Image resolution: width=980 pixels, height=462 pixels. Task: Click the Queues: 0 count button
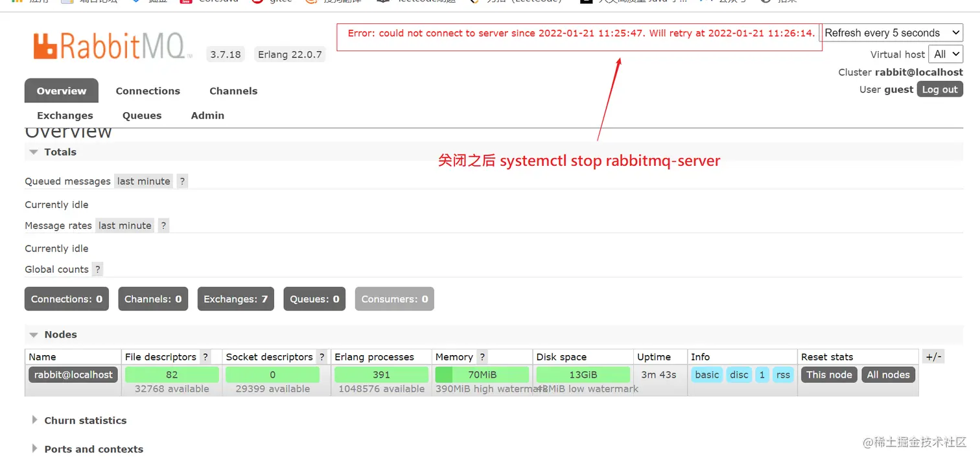(314, 299)
